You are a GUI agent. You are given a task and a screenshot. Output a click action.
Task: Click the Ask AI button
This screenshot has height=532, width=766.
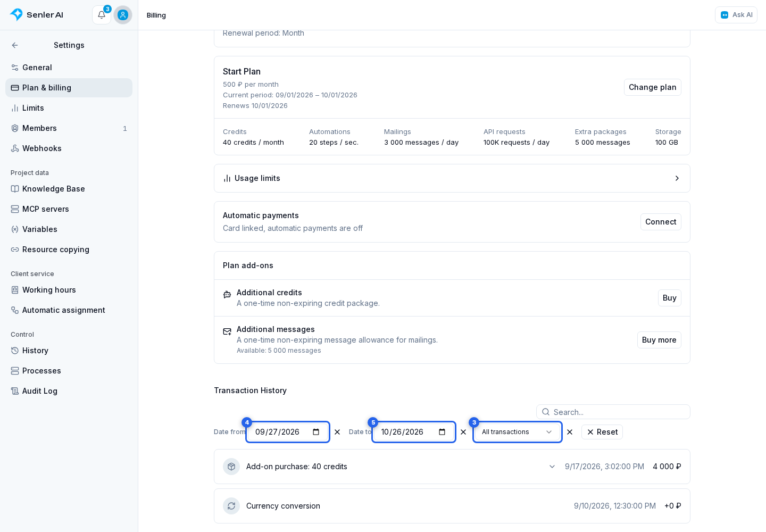pos(736,15)
